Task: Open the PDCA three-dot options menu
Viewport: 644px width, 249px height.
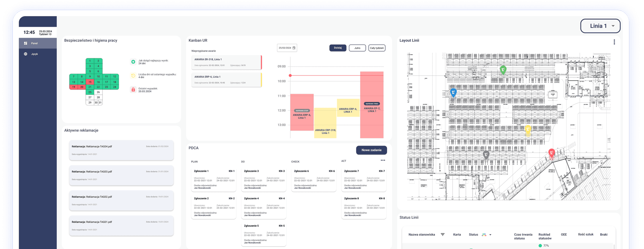Action: pos(383,160)
